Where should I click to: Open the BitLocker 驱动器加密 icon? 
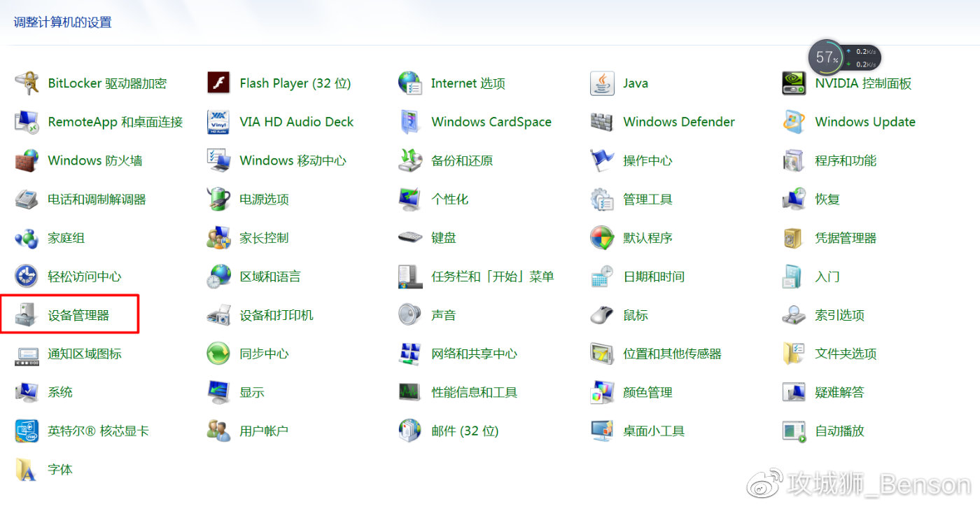coord(27,83)
